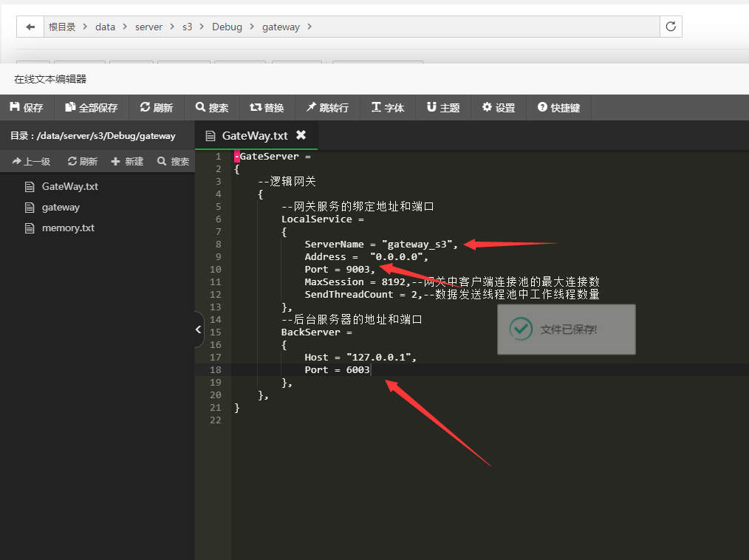The height and width of the screenshot is (560, 749).
Task: Show Shortcuts (快捷键) help
Action: click(x=558, y=108)
